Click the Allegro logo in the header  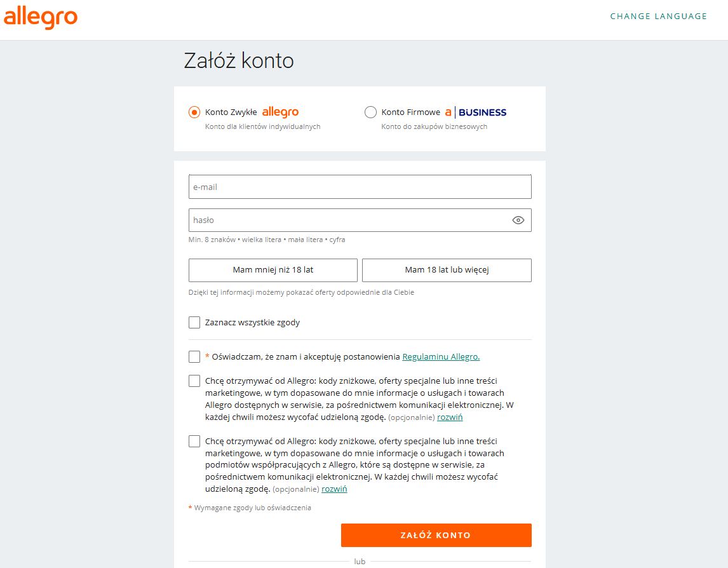(40, 17)
